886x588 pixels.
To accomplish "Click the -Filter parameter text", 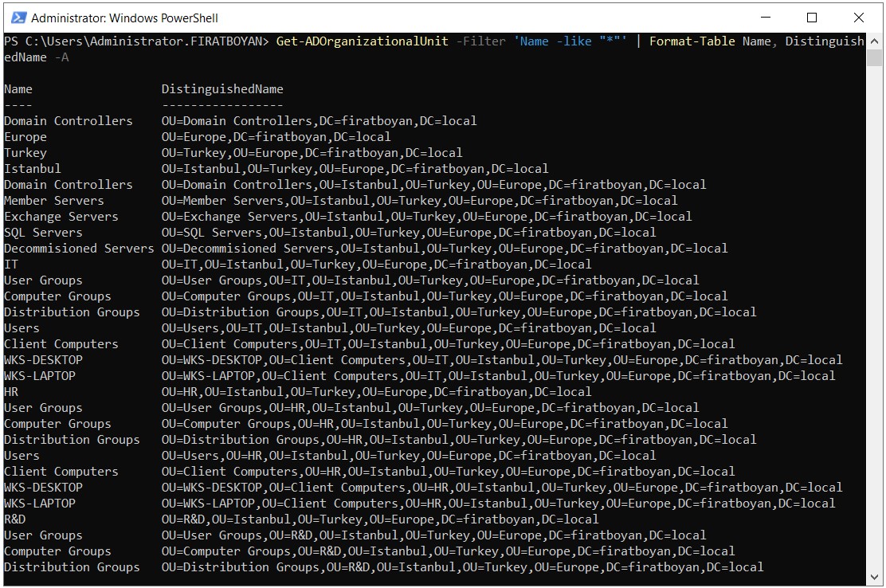I will point(481,41).
